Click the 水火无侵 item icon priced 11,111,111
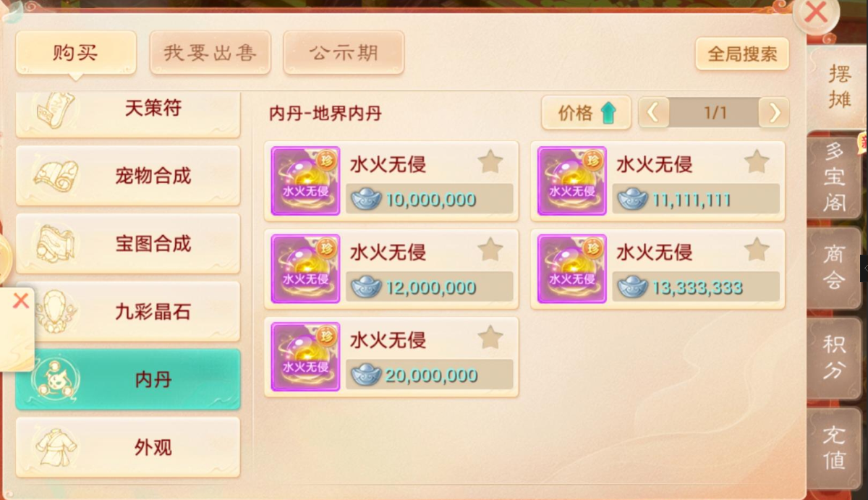Screen dimensions: 868x500 571,181
